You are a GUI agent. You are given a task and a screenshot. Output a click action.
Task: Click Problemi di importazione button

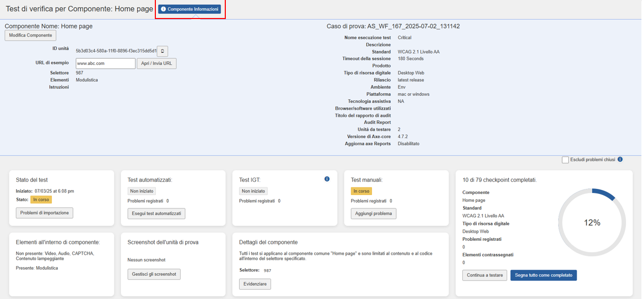coord(44,213)
